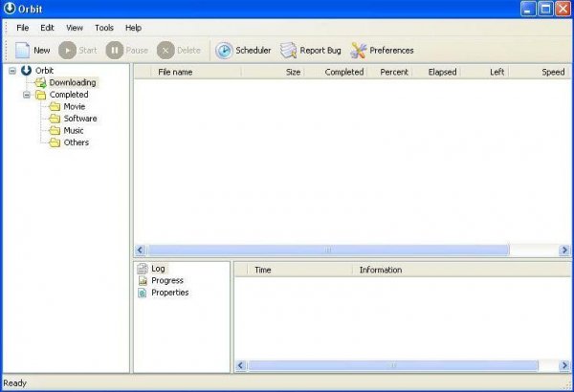Open the Tools menu
Screen dimensions: 574x392
click(x=104, y=28)
